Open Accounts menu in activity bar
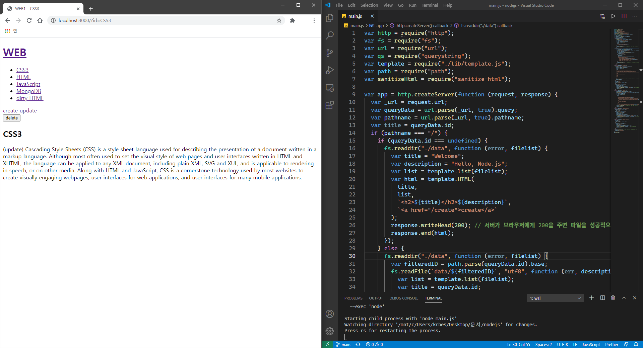The height and width of the screenshot is (348, 644). [330, 314]
